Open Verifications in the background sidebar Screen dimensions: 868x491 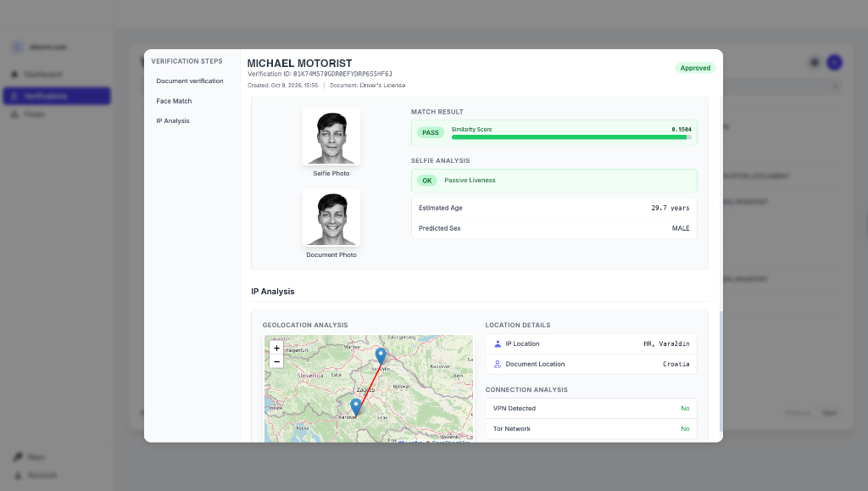[57, 96]
